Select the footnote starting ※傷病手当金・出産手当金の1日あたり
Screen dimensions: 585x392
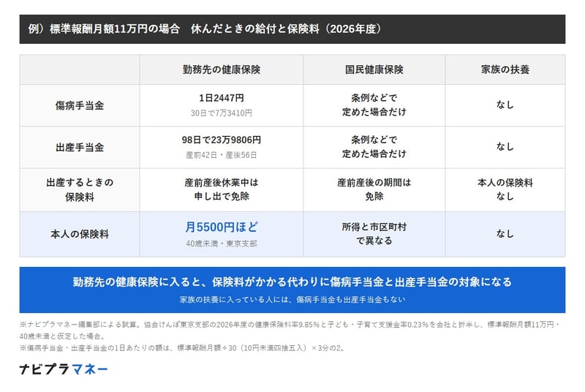pyautogui.click(x=181, y=348)
